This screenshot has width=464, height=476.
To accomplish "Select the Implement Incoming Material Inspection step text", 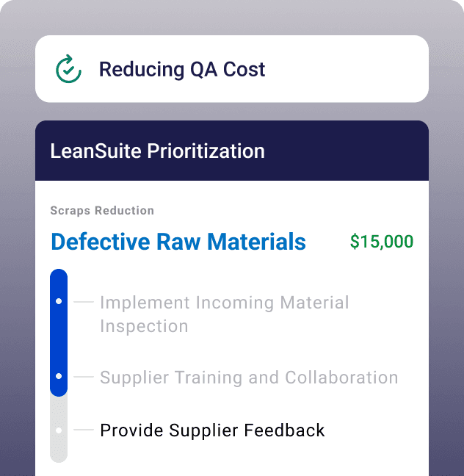I will pos(224,314).
